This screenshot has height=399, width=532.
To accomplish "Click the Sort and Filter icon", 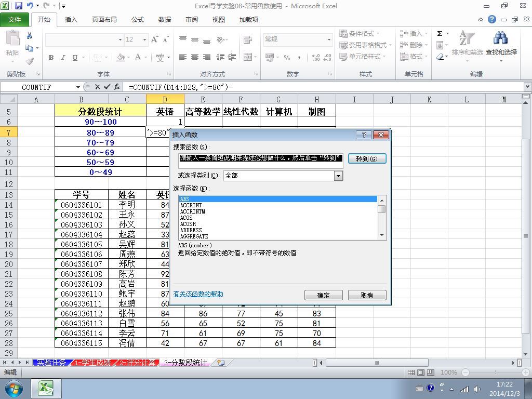I will point(467,37).
